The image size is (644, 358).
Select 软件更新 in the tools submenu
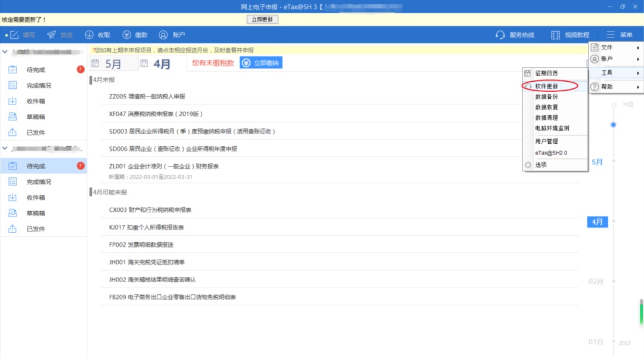[x=547, y=86]
